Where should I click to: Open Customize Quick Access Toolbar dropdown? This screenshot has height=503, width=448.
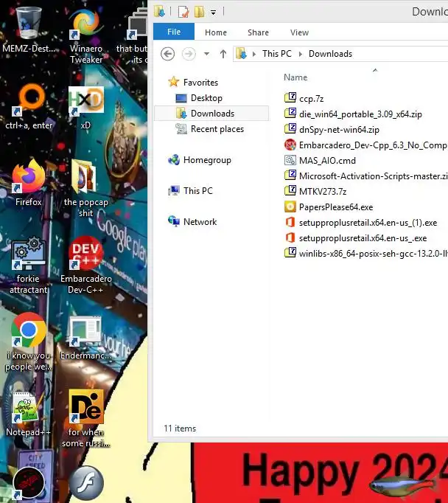point(213,13)
